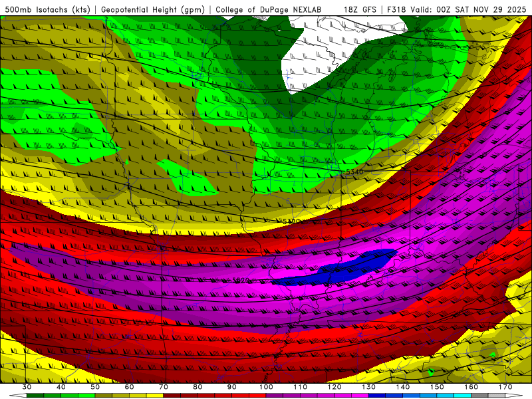Click the bright red 95-100 colorbar swatch
Viewport: 532px width, 399px height.
pos(257,396)
